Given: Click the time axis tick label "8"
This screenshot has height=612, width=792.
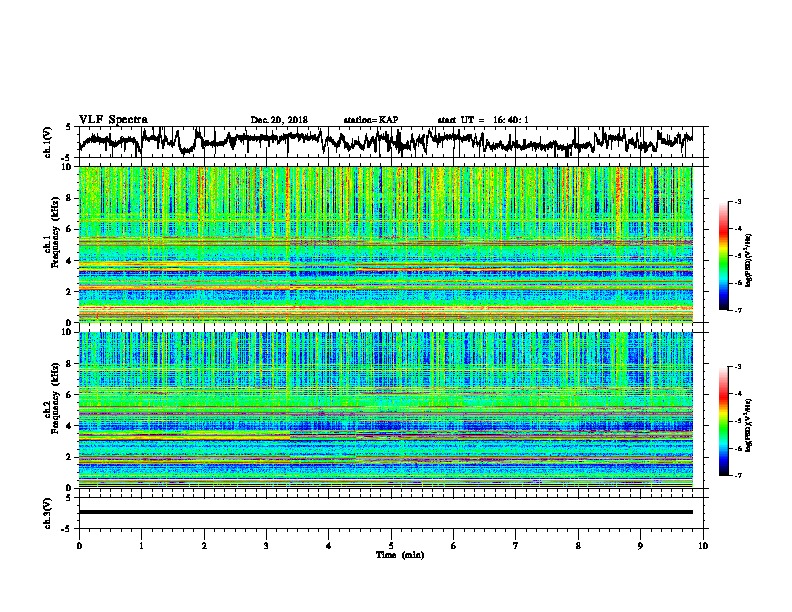Looking at the screenshot, I should pyautogui.click(x=578, y=546).
